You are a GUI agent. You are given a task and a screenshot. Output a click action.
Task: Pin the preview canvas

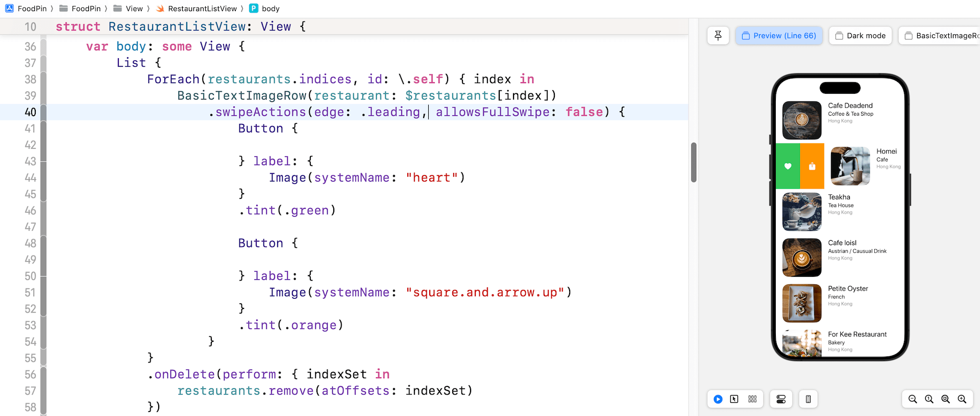(x=718, y=36)
